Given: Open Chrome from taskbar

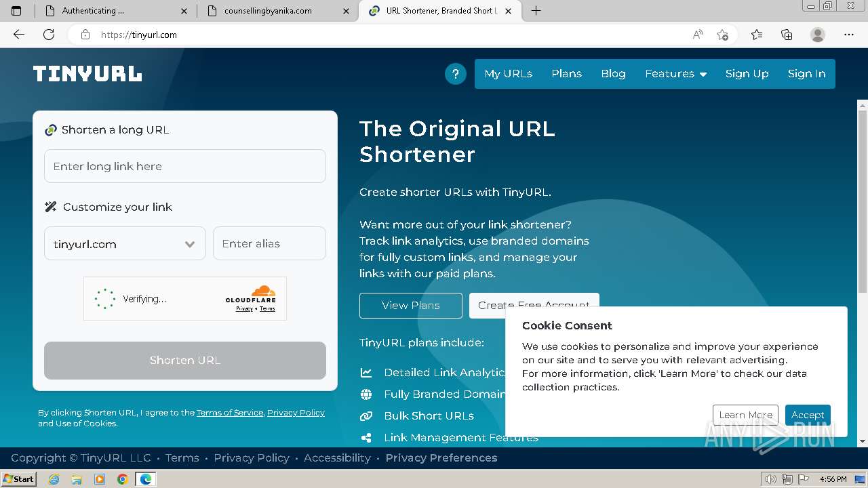Looking at the screenshot, I should (122, 479).
